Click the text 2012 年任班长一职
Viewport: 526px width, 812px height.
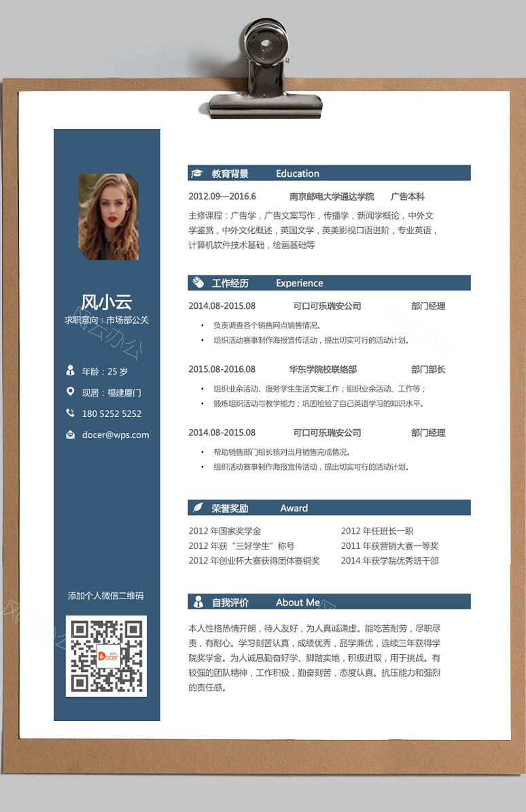click(x=377, y=531)
